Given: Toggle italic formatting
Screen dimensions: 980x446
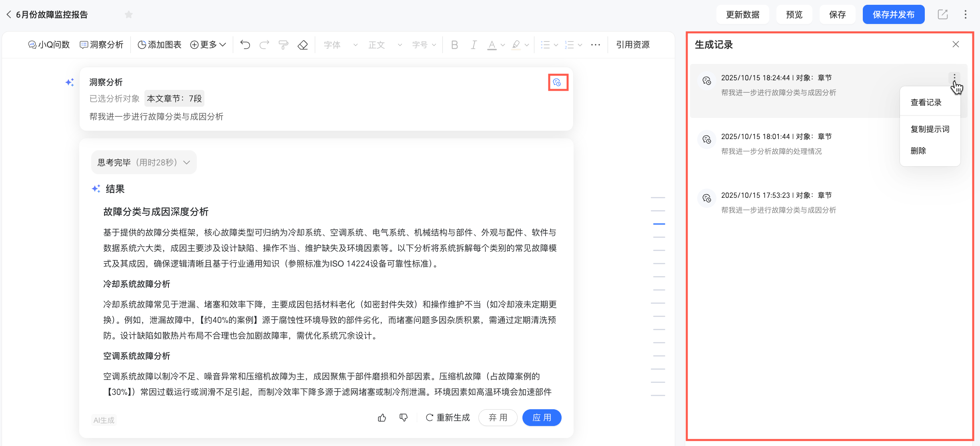Looking at the screenshot, I should point(474,45).
